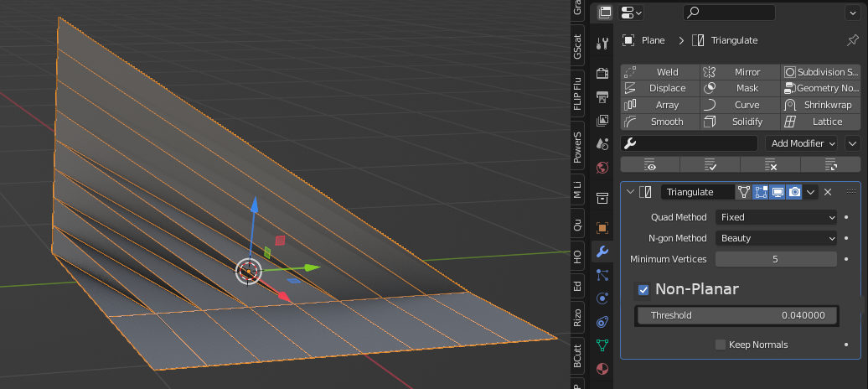Open the Collection properties tab
Screen dimensions: 868x389
tap(602, 198)
